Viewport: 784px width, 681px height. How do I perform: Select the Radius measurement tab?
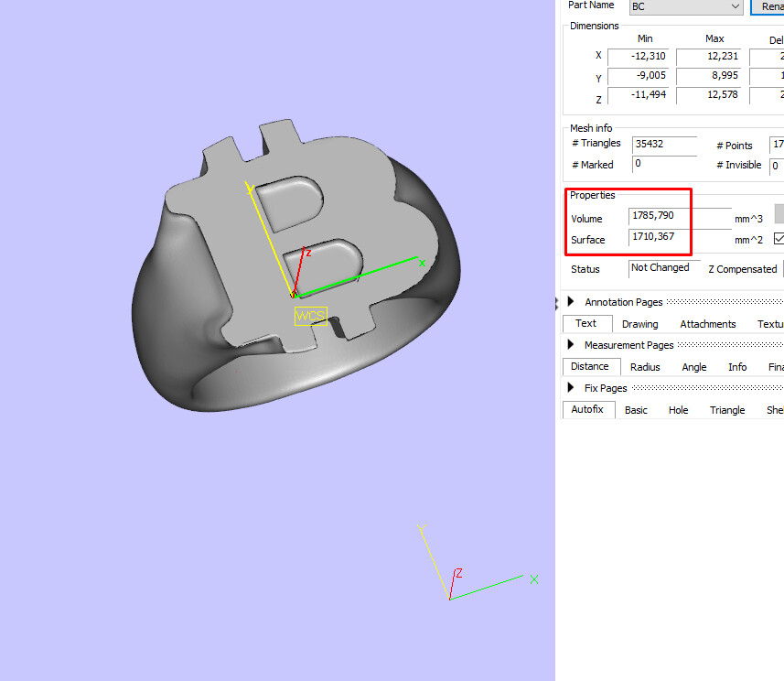(645, 366)
